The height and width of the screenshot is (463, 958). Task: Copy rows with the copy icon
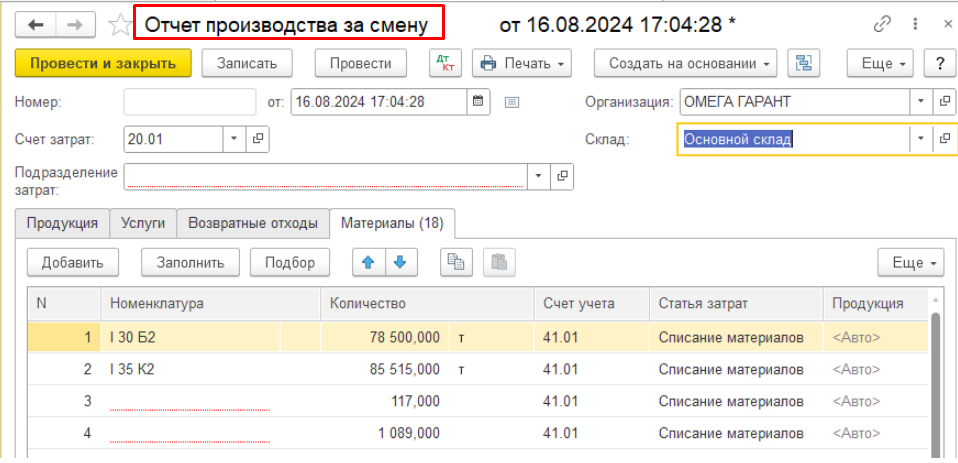click(456, 263)
